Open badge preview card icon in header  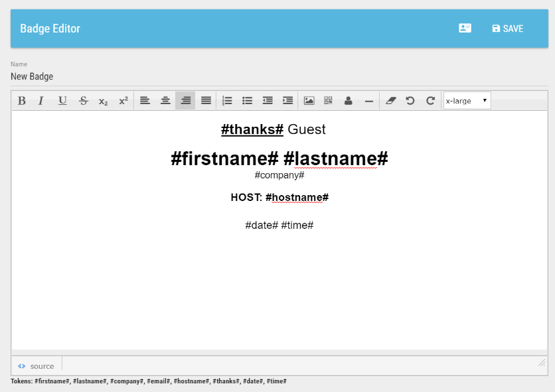tap(465, 29)
